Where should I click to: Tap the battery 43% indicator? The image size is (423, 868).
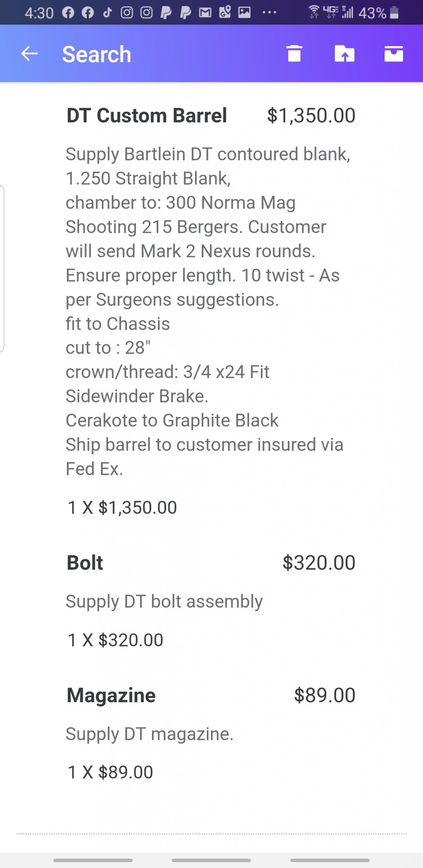(x=378, y=13)
